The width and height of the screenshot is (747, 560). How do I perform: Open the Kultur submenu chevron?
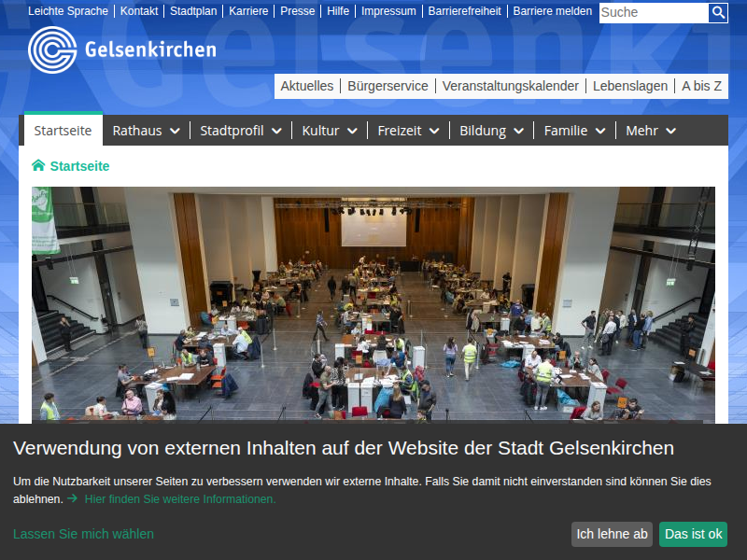pyautogui.click(x=352, y=132)
